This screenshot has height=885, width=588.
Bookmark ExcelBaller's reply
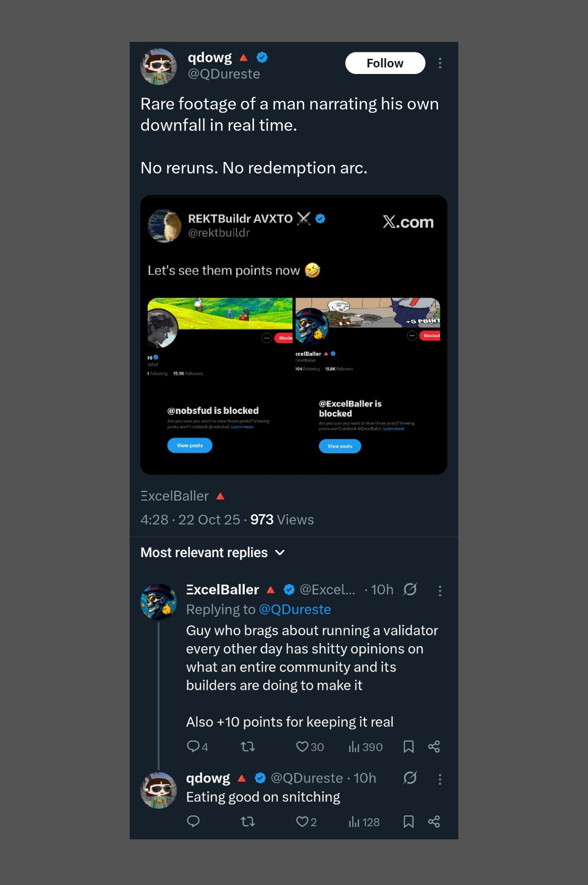click(408, 746)
